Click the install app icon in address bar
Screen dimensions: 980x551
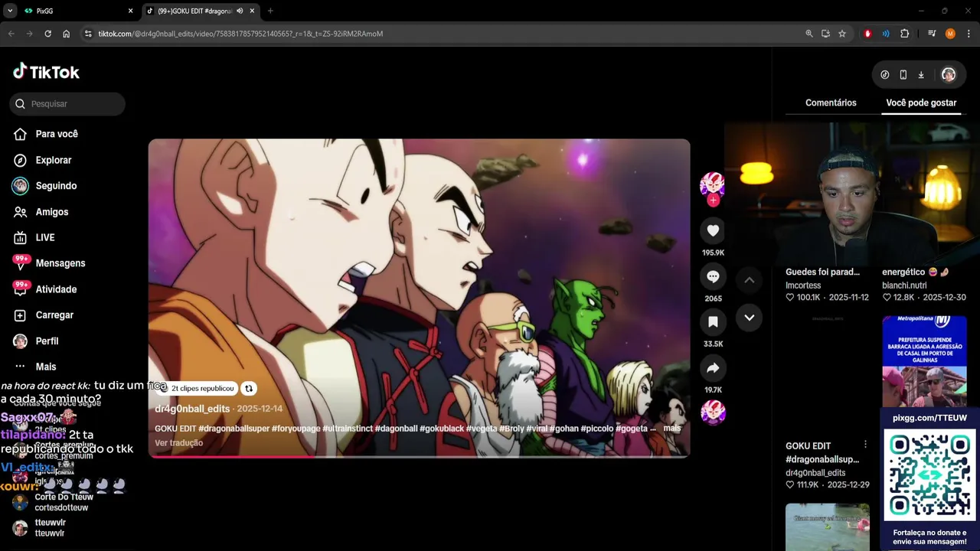(825, 34)
